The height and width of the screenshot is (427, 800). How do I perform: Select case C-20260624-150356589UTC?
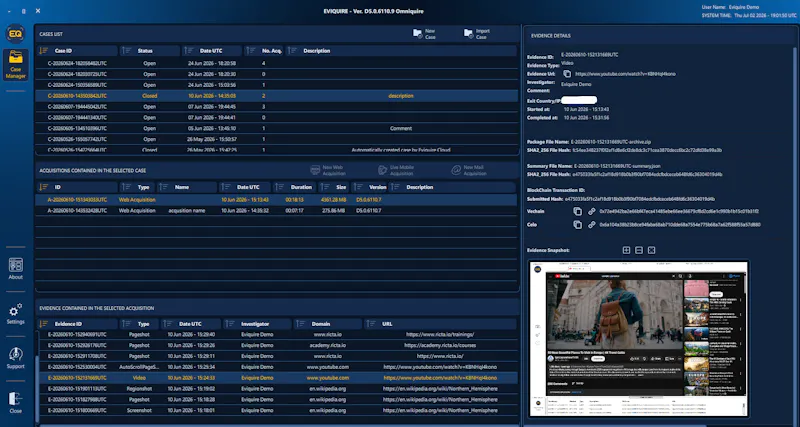pyautogui.click(x=277, y=85)
